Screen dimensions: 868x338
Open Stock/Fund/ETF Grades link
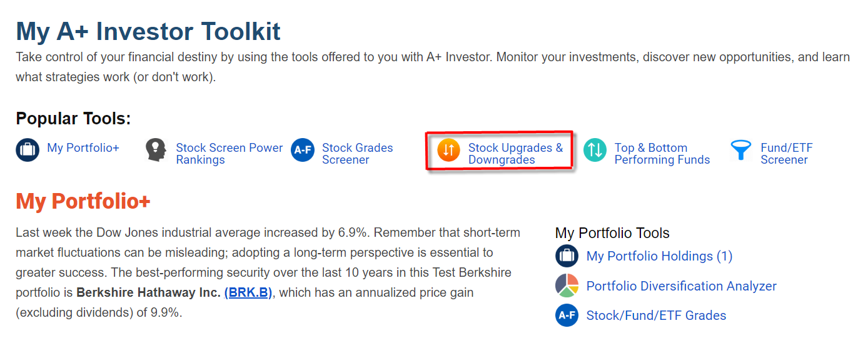657,316
